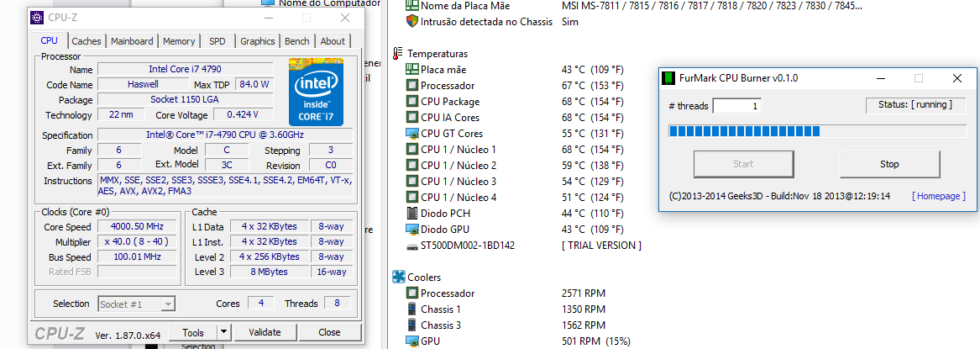
Task: Click the [ TRIAL VERSION ] text
Action: click(x=602, y=246)
